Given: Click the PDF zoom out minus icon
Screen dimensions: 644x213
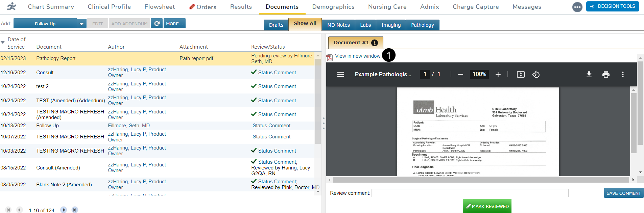Looking at the screenshot, I should pos(460,74).
